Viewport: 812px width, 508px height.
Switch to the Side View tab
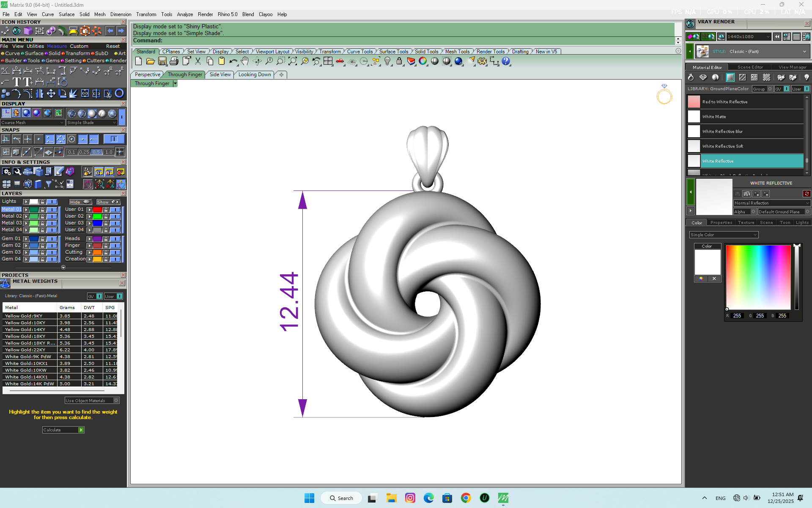coord(220,75)
